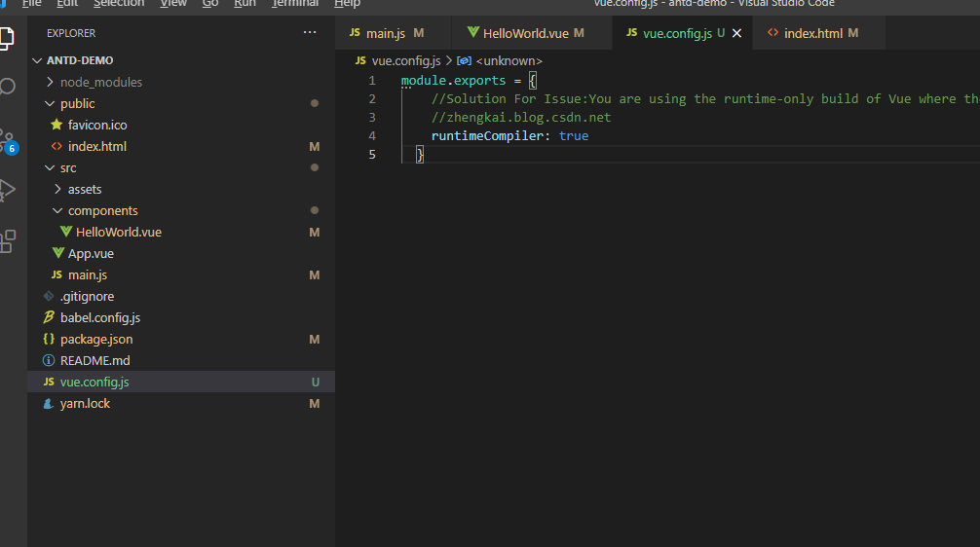Screen dimensions: 980x547
Task: Click the Babel icon of babel.config.js
Action: [x=49, y=317]
